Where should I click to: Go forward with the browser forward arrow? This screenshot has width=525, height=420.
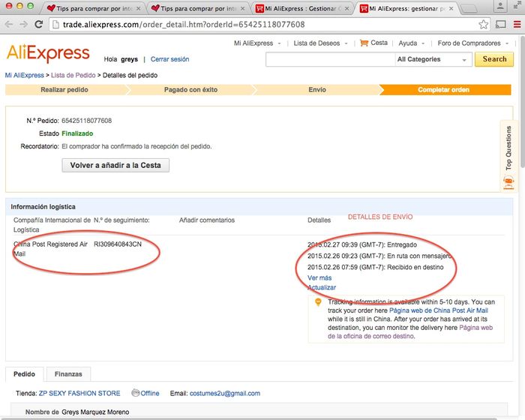pos(23,25)
